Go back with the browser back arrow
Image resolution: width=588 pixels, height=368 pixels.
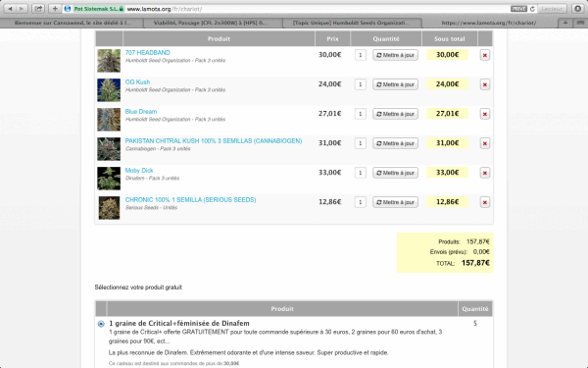(x=10, y=9)
